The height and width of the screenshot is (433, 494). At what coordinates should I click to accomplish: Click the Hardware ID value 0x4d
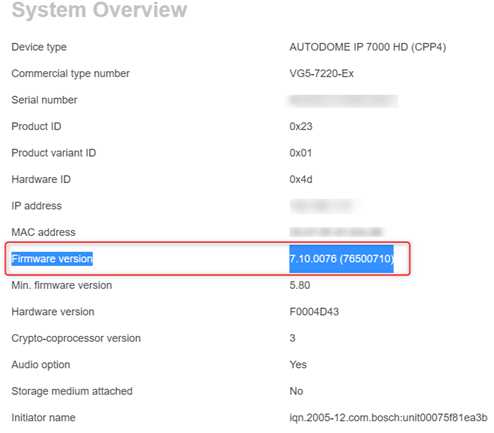coord(301,179)
